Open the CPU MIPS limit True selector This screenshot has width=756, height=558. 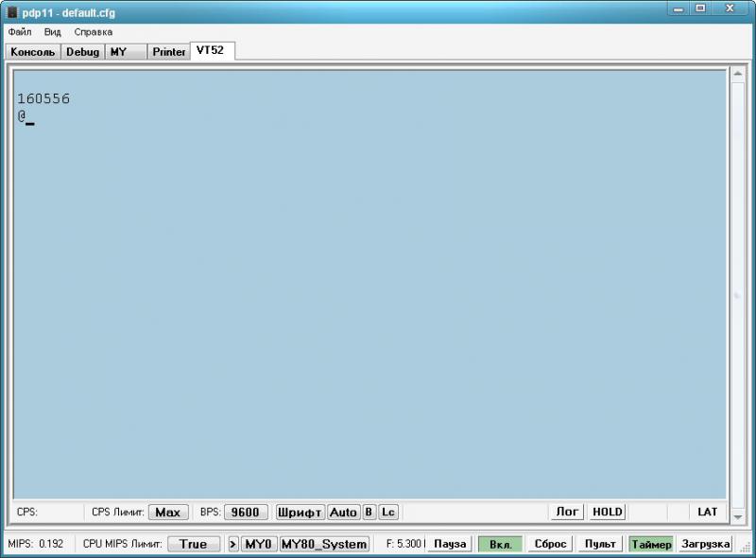pos(193,544)
